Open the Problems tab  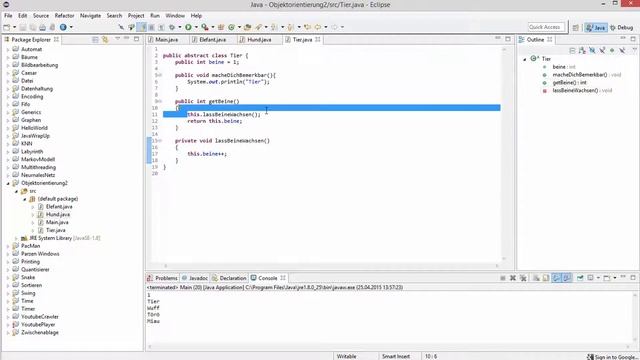coord(162,278)
